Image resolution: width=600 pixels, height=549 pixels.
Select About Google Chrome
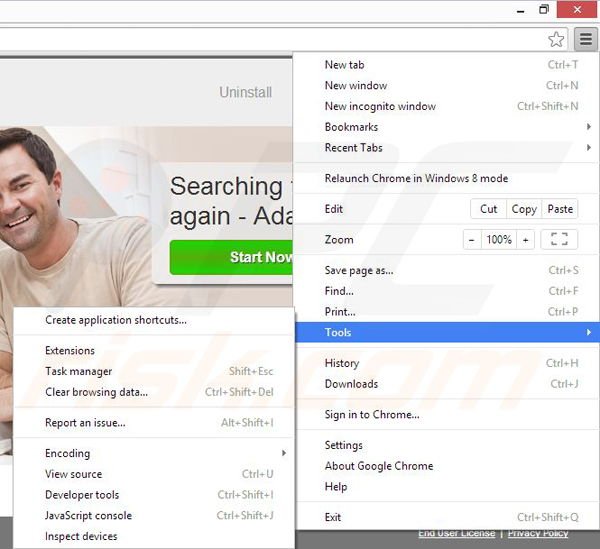(x=446, y=466)
